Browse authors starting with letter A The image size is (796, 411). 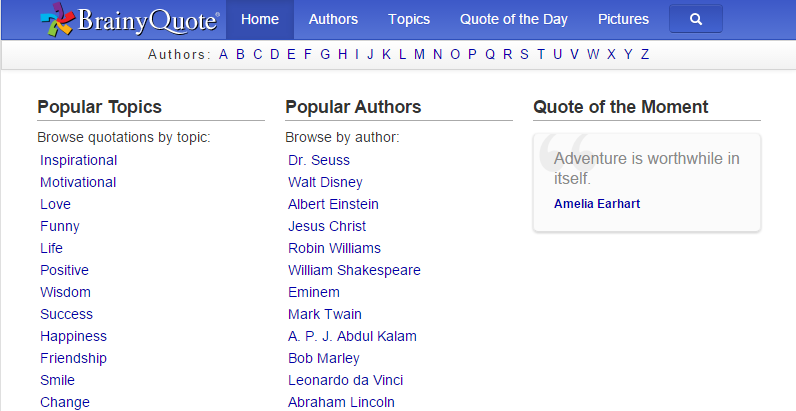[223, 54]
